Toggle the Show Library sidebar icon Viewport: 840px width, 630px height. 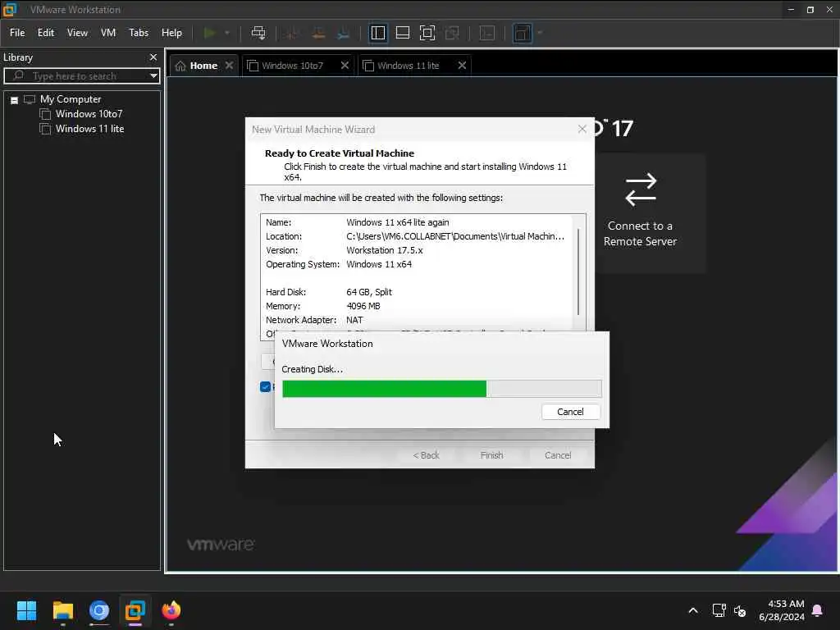(x=378, y=33)
